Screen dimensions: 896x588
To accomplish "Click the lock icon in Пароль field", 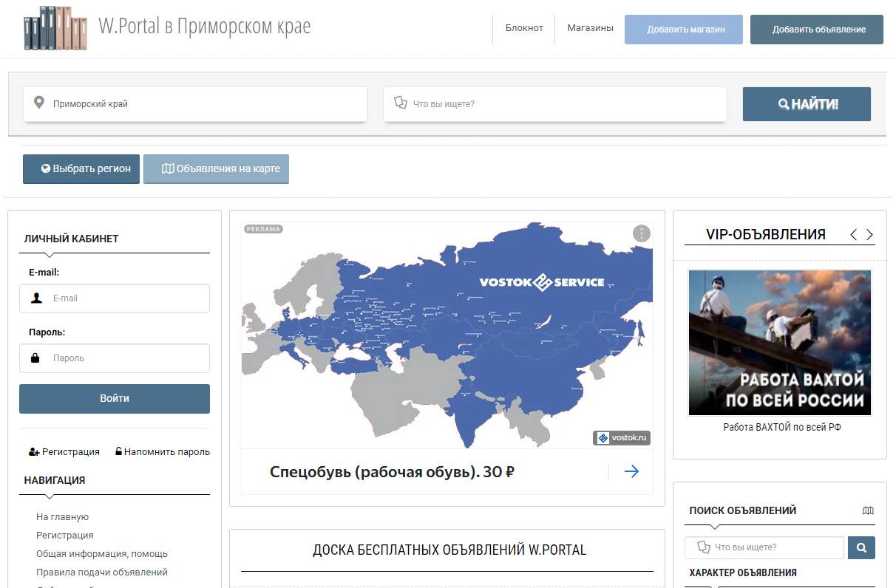I will tap(35, 358).
